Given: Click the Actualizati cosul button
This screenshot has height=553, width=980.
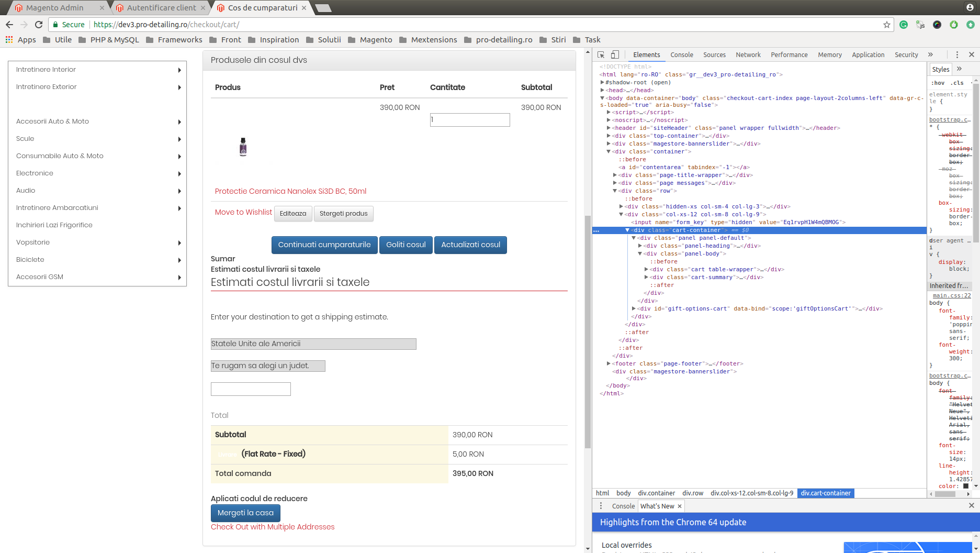Looking at the screenshot, I should (x=470, y=245).
